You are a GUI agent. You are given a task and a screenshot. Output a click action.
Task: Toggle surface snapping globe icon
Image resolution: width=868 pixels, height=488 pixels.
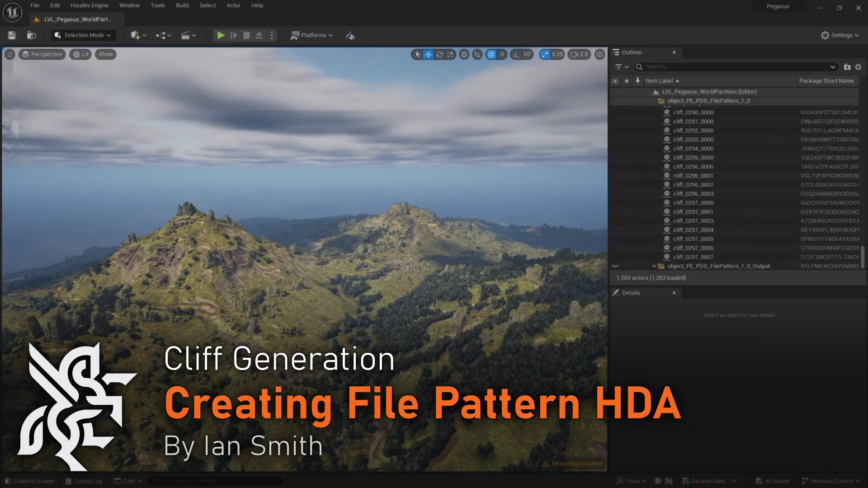click(x=464, y=54)
